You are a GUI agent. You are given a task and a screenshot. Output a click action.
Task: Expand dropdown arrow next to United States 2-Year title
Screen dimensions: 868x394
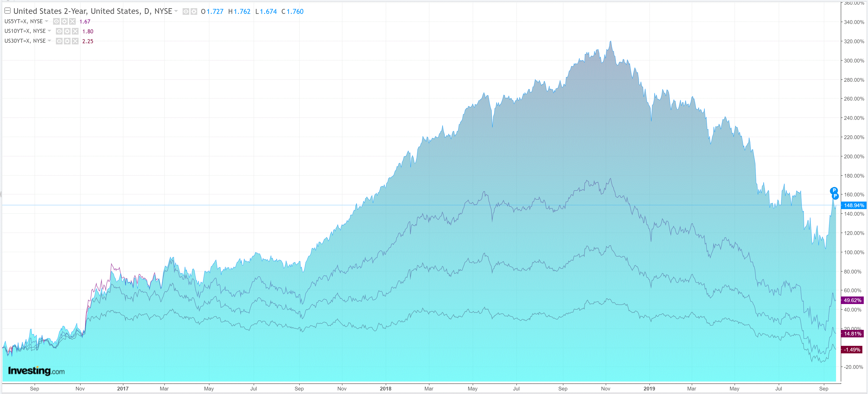(x=176, y=11)
